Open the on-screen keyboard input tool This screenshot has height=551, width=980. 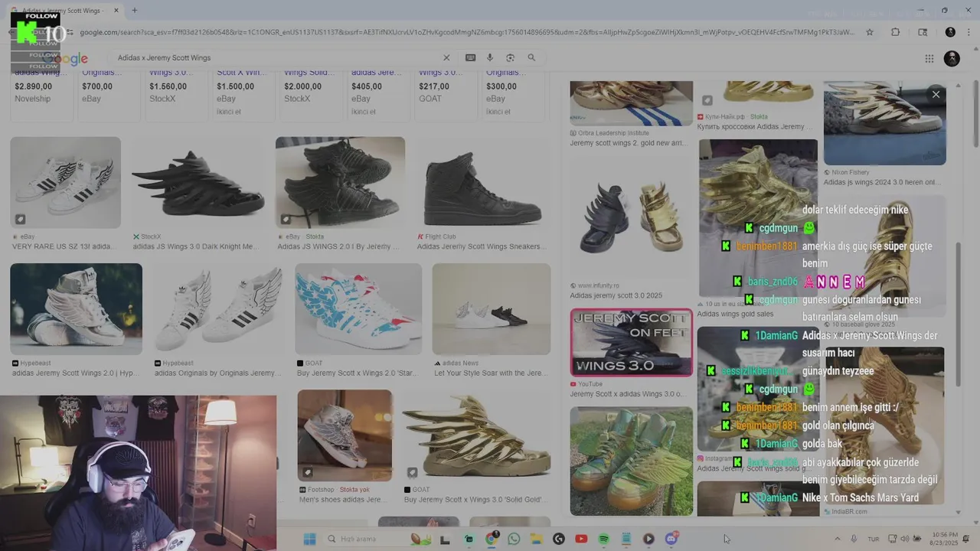[x=470, y=57]
